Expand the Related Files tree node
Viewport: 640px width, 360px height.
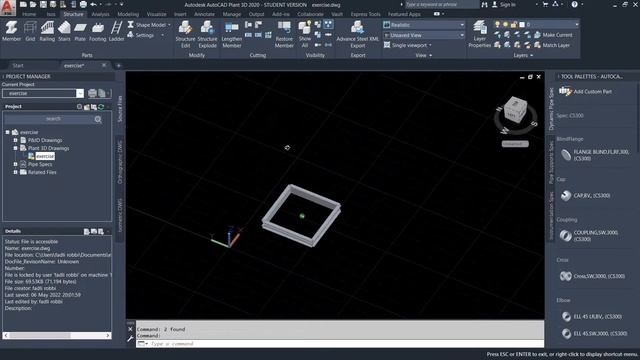(16, 172)
